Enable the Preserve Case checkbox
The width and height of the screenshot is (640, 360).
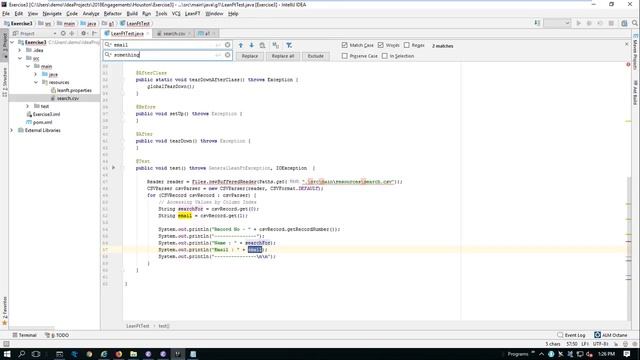[344, 56]
